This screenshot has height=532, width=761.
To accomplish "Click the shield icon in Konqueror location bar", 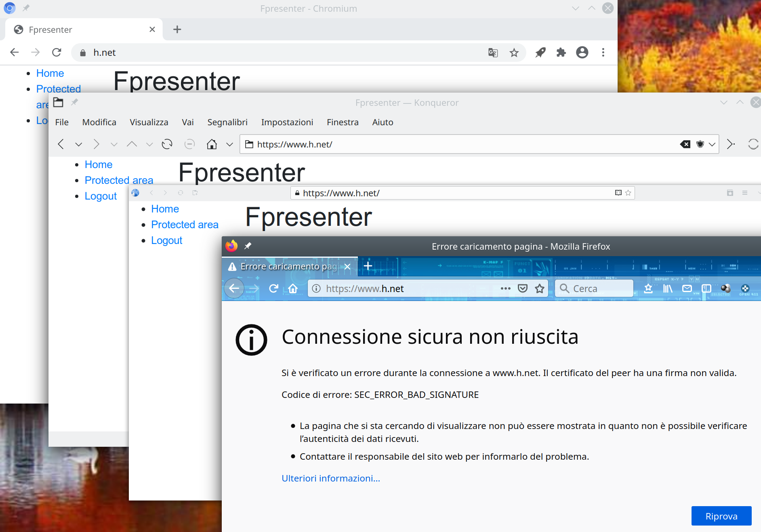I will coord(700,144).
